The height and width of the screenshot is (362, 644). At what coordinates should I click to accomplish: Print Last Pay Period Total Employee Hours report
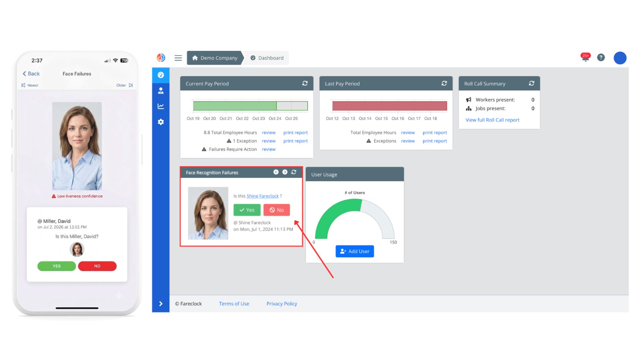point(435,133)
